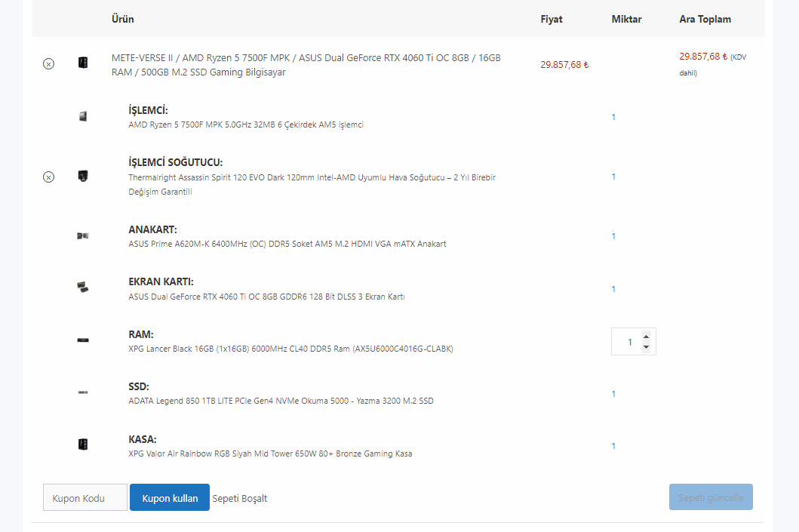Click the Kupon Kodu input field
This screenshot has height=532, width=799.
tap(85, 498)
